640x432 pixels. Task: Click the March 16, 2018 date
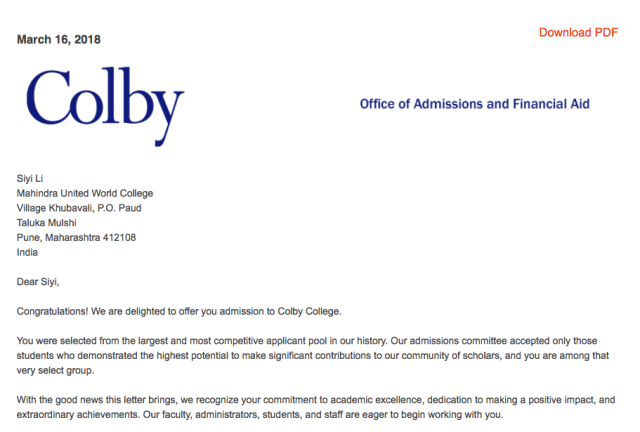[59, 40]
